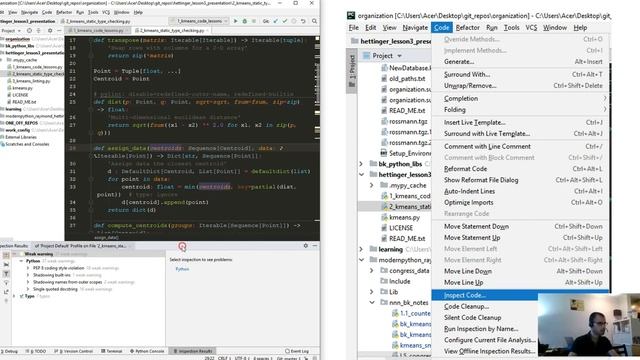Click the blue Update Project VCS arrow icon
Screen dimensions: 640x360
[x=276, y=21]
